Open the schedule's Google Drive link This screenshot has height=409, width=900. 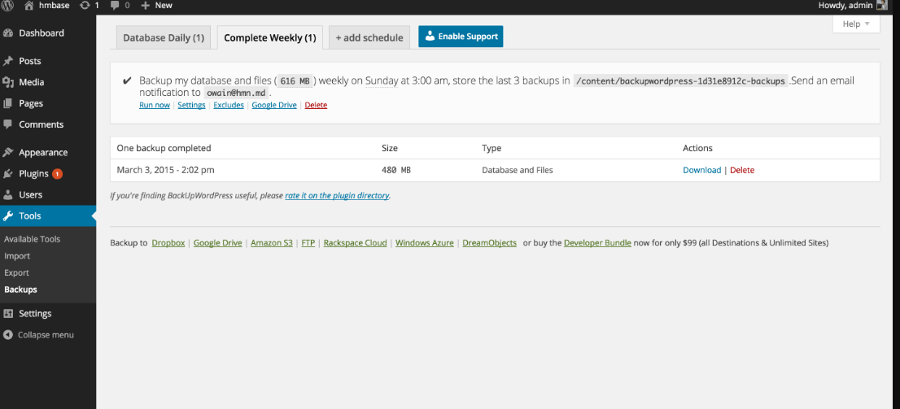click(274, 105)
